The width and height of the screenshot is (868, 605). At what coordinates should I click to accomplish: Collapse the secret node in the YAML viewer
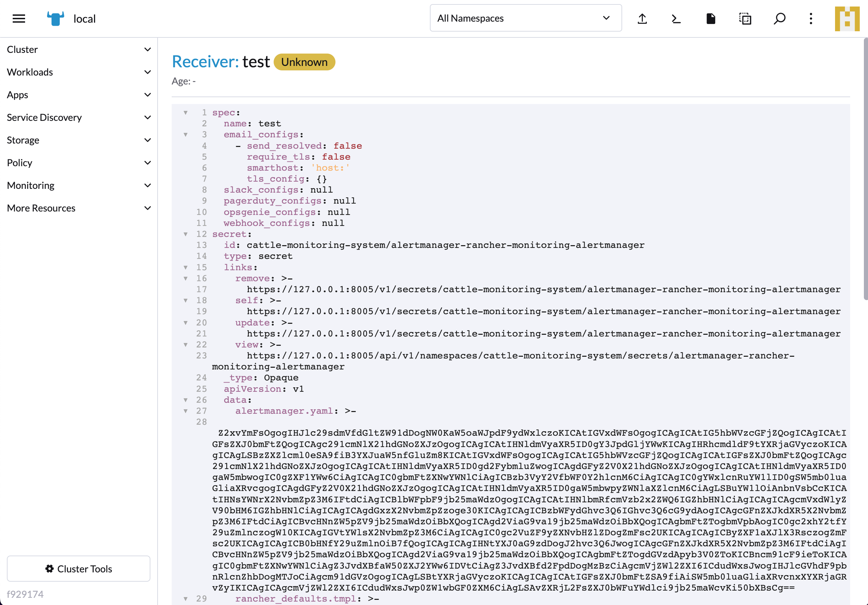click(186, 234)
